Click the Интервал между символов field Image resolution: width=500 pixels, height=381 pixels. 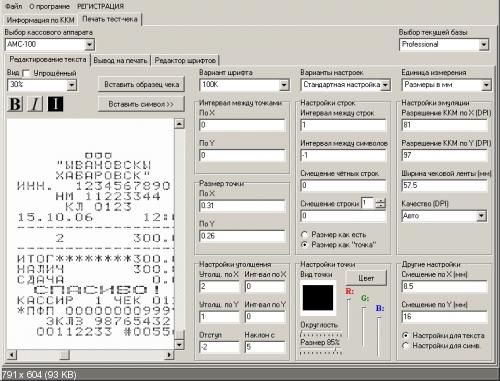(343, 155)
